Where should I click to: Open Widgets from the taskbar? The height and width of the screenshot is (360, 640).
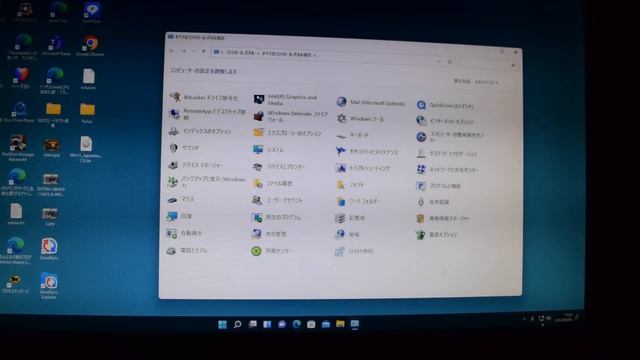[267, 324]
